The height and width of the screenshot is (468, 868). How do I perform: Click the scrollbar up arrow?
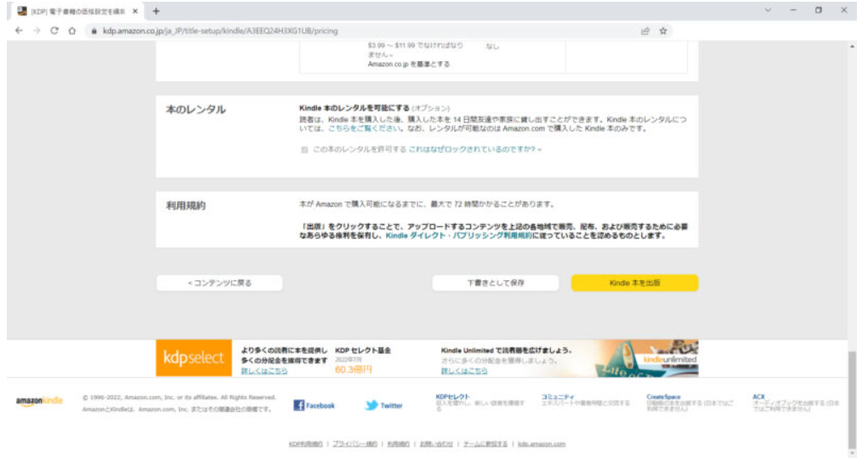coord(852,47)
